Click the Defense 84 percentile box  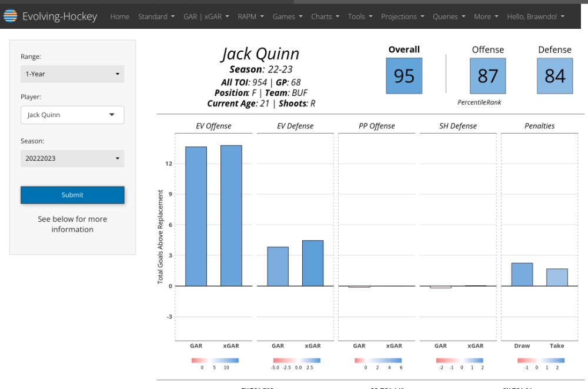click(554, 76)
